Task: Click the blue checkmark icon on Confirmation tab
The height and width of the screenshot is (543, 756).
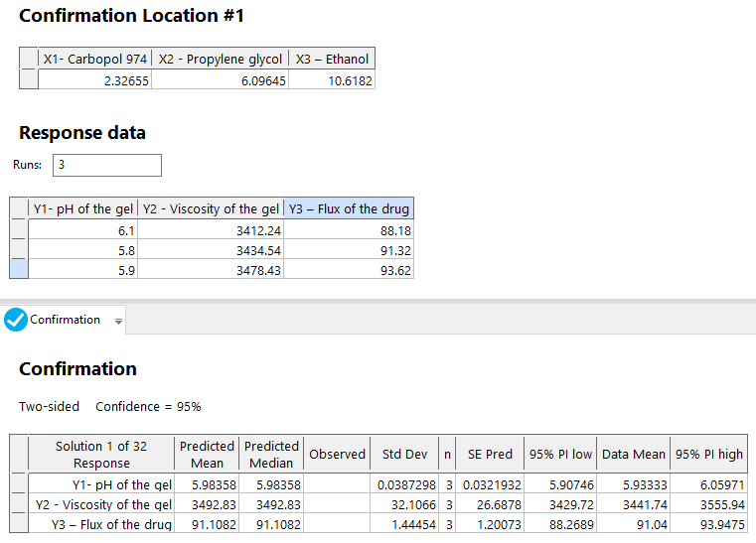Action: (x=16, y=320)
